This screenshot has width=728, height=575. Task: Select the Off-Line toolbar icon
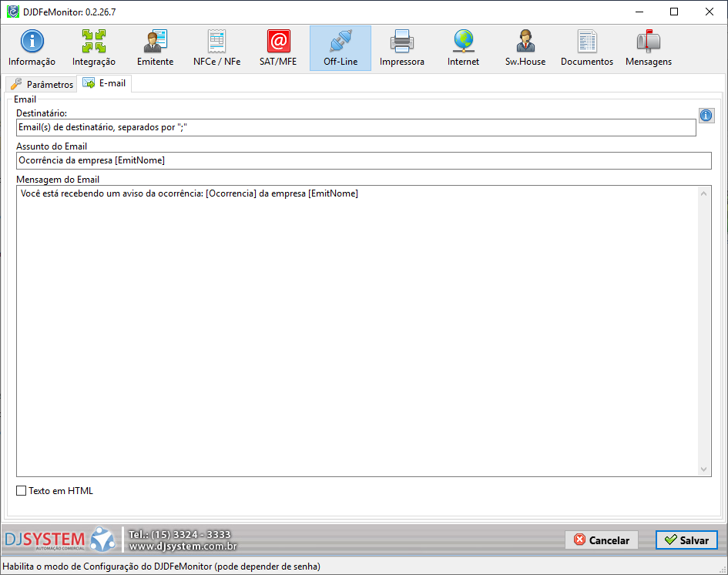340,48
